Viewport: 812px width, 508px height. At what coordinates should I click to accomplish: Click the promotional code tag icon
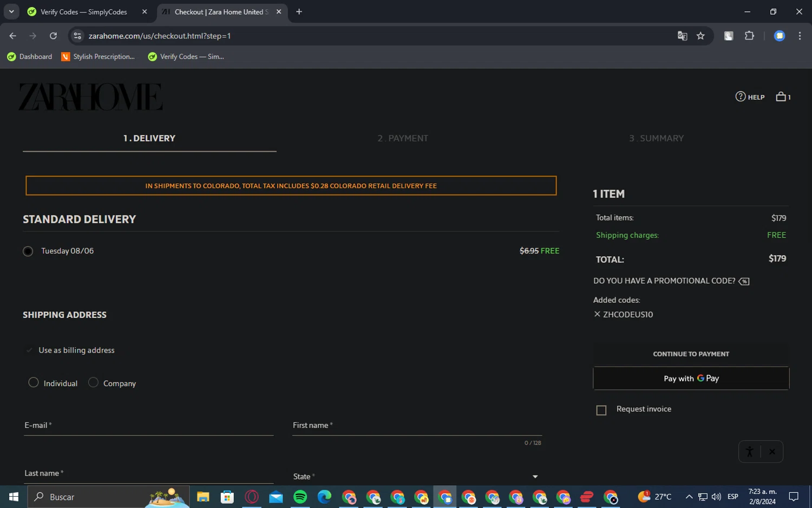pyautogui.click(x=744, y=281)
